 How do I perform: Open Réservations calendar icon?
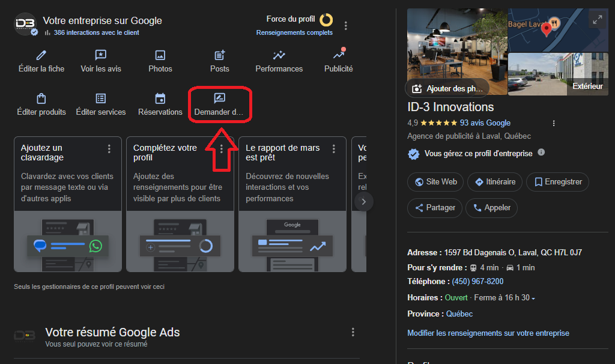click(x=160, y=99)
